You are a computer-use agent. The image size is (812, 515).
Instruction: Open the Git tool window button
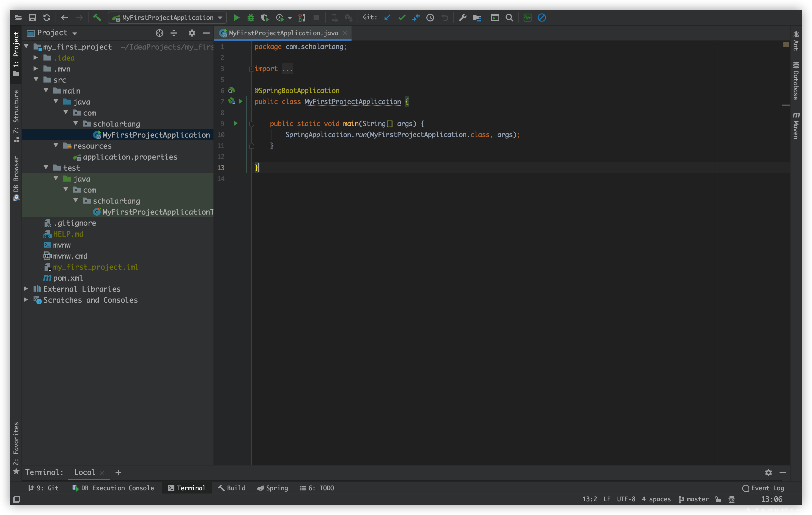pos(43,488)
